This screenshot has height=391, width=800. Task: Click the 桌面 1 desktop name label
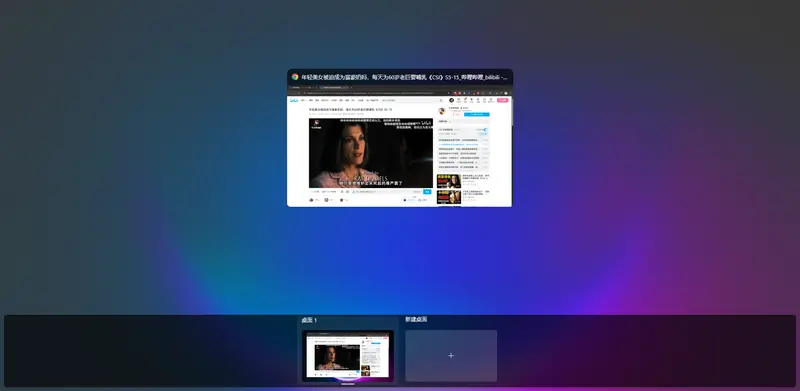pyautogui.click(x=309, y=321)
